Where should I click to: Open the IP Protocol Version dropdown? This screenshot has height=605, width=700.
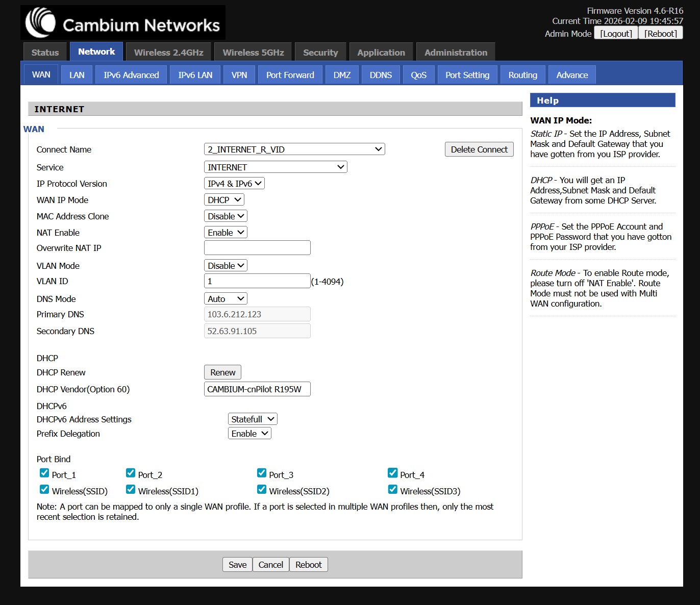click(x=234, y=184)
